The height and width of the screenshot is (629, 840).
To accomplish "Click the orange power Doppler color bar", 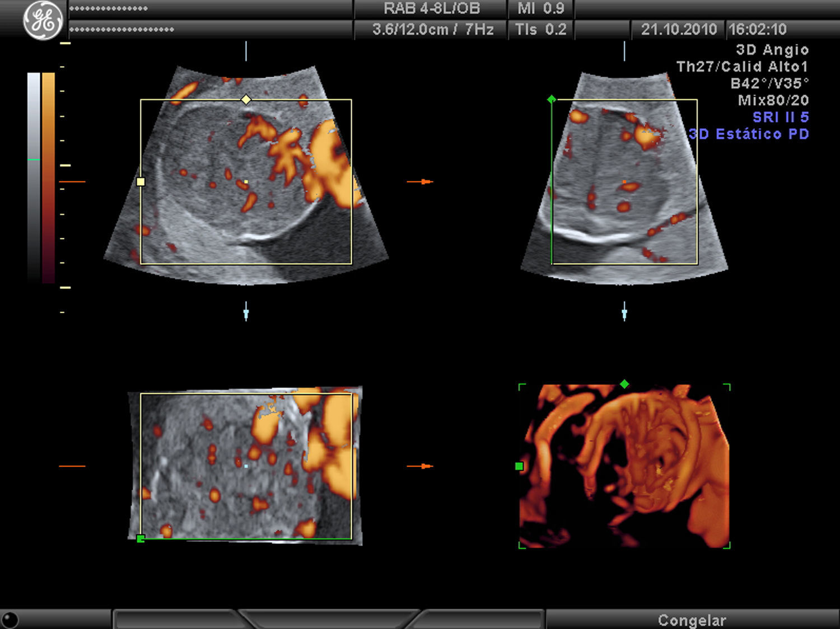I will (x=49, y=177).
